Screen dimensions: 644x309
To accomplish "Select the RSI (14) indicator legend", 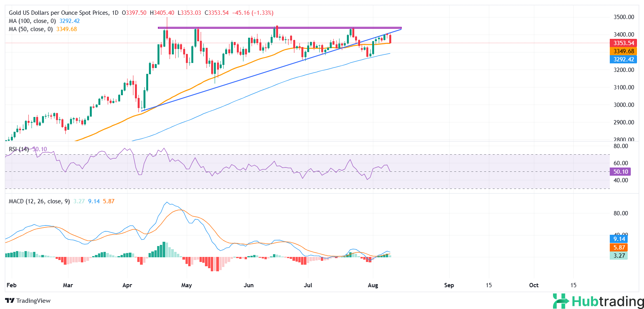I will coord(19,149).
